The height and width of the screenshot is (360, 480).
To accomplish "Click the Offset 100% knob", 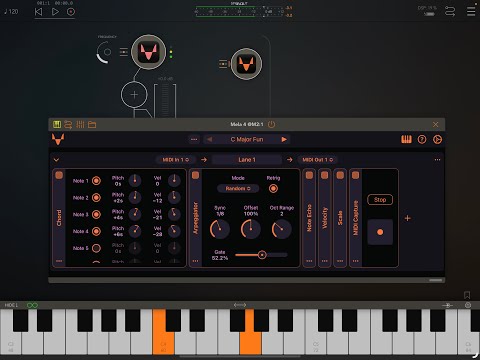I will pos(251,229).
